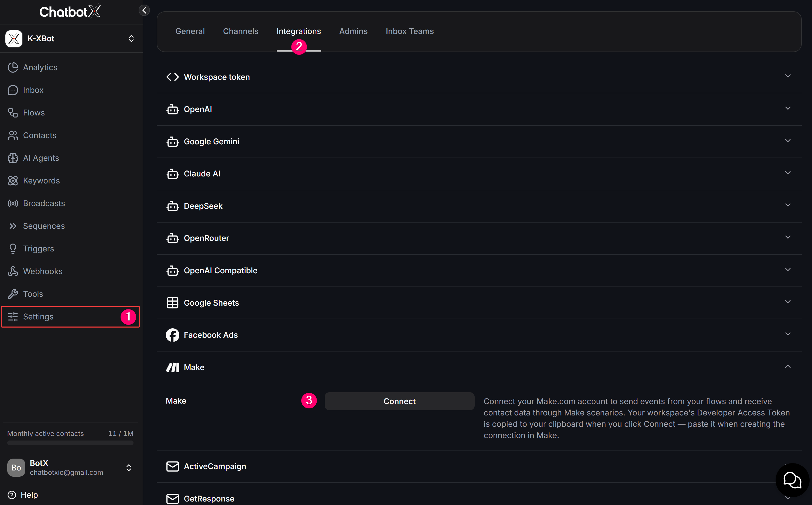Expand the Workspace token section chevron
812x505 pixels.
[788, 76]
